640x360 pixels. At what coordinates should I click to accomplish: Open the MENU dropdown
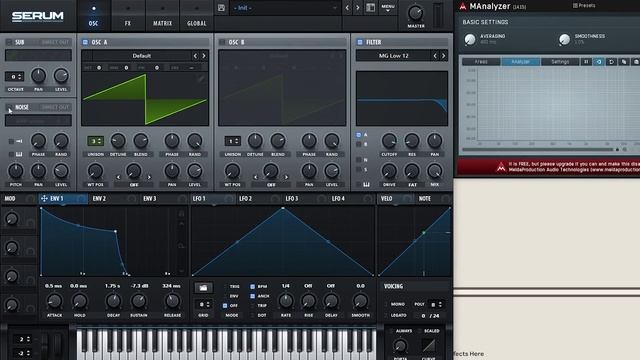(387, 8)
